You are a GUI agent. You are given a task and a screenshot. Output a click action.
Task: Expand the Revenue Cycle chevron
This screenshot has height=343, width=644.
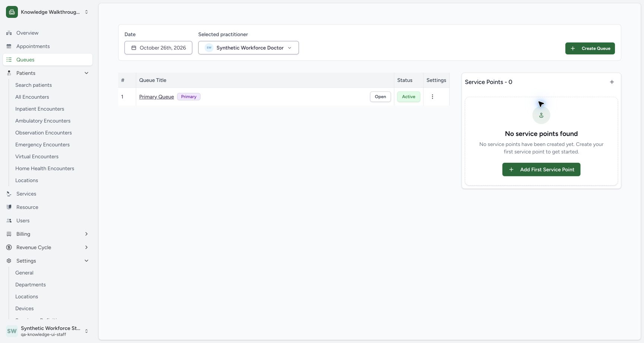coord(86,247)
